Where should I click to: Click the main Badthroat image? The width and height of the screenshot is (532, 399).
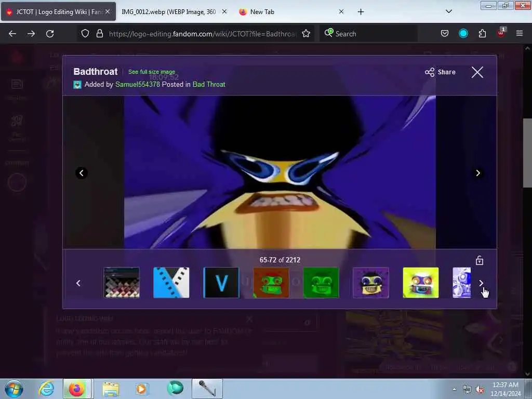(280, 172)
